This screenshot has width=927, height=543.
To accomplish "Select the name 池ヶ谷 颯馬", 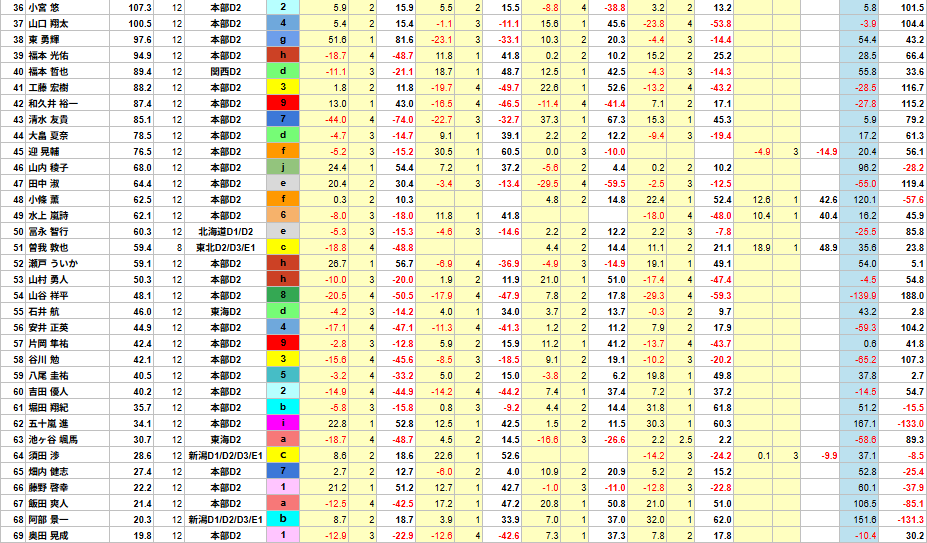I will 53,439.
